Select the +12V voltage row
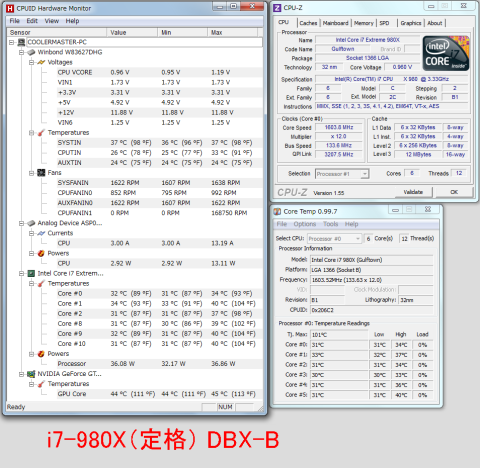 159,113
